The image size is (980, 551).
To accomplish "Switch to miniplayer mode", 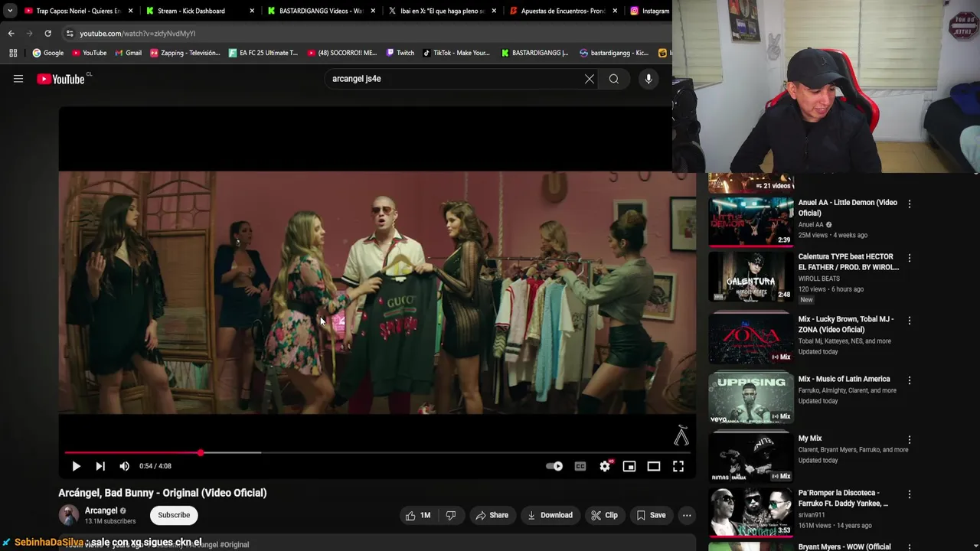I will (629, 466).
